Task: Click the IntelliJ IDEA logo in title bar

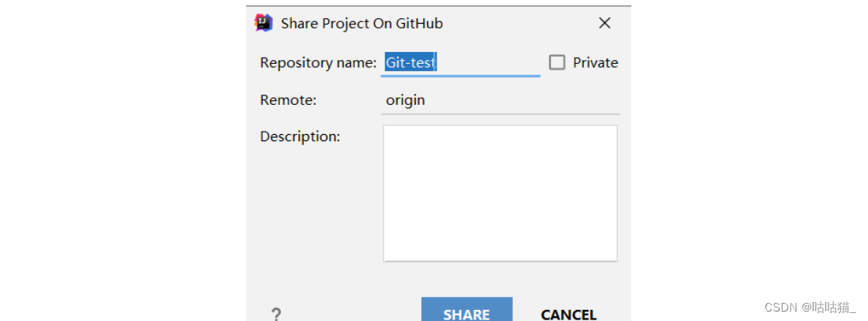Action: (x=264, y=23)
